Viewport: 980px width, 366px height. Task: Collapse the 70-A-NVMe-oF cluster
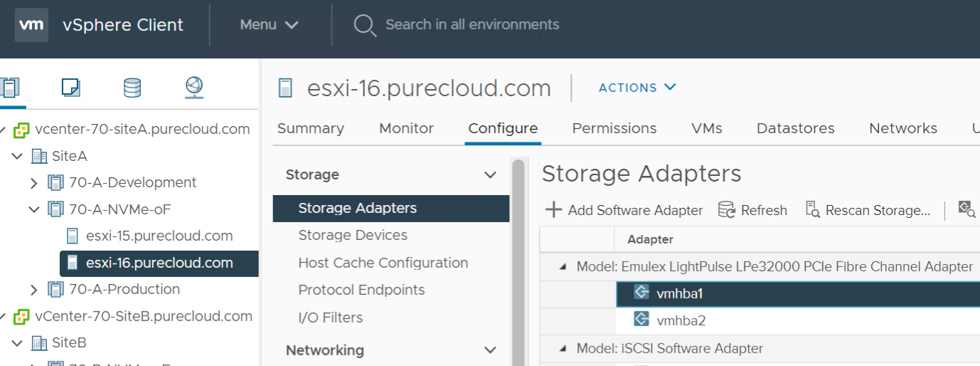pyautogui.click(x=33, y=209)
